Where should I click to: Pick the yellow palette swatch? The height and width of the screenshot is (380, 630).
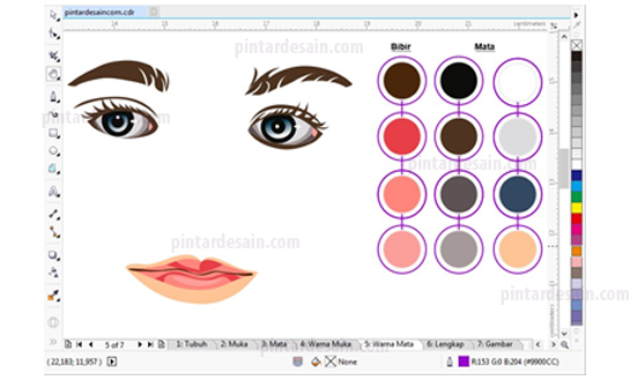coord(577,208)
